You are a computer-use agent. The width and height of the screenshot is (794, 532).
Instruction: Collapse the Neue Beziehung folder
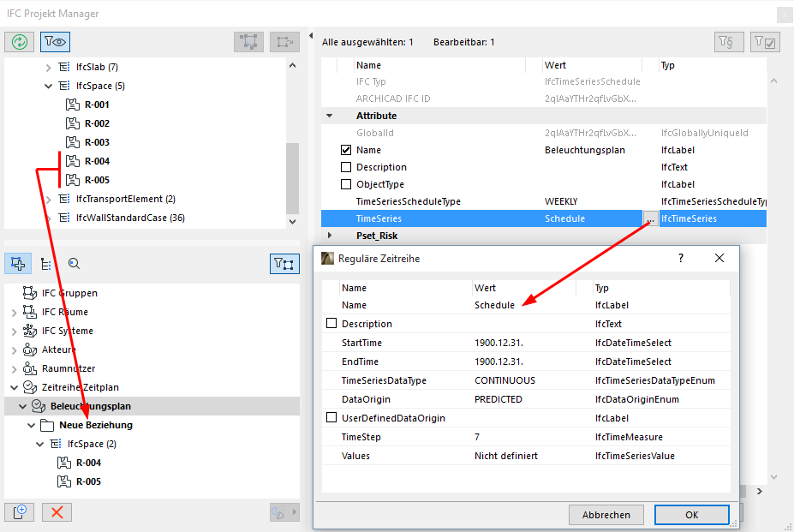pyautogui.click(x=32, y=425)
